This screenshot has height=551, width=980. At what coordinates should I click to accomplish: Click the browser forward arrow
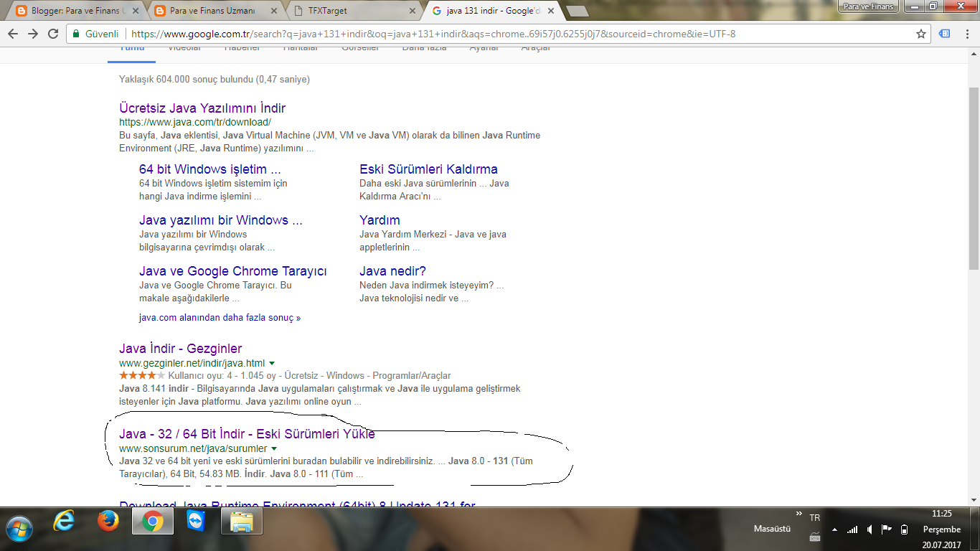click(x=33, y=34)
